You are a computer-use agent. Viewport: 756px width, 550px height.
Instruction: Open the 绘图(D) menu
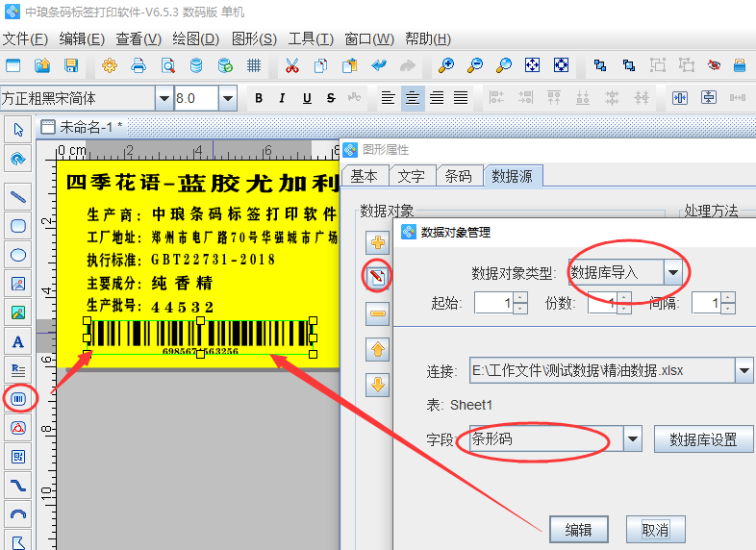(195, 38)
